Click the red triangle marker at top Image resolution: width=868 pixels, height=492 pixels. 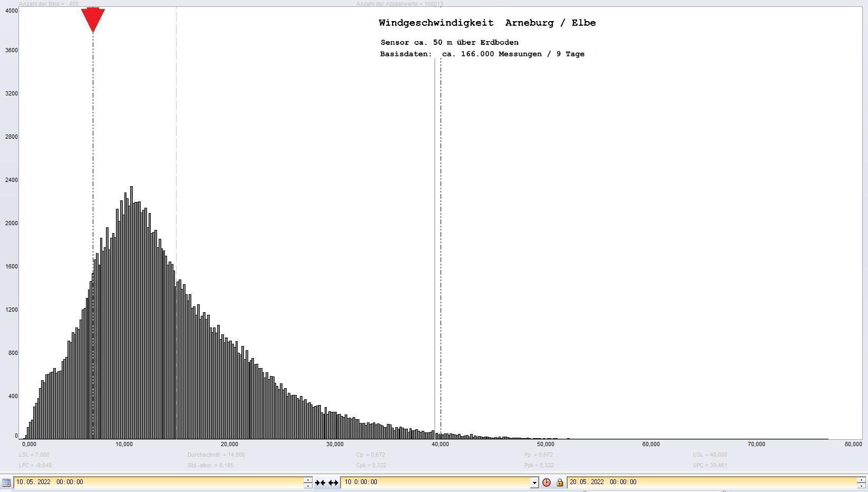[93, 20]
